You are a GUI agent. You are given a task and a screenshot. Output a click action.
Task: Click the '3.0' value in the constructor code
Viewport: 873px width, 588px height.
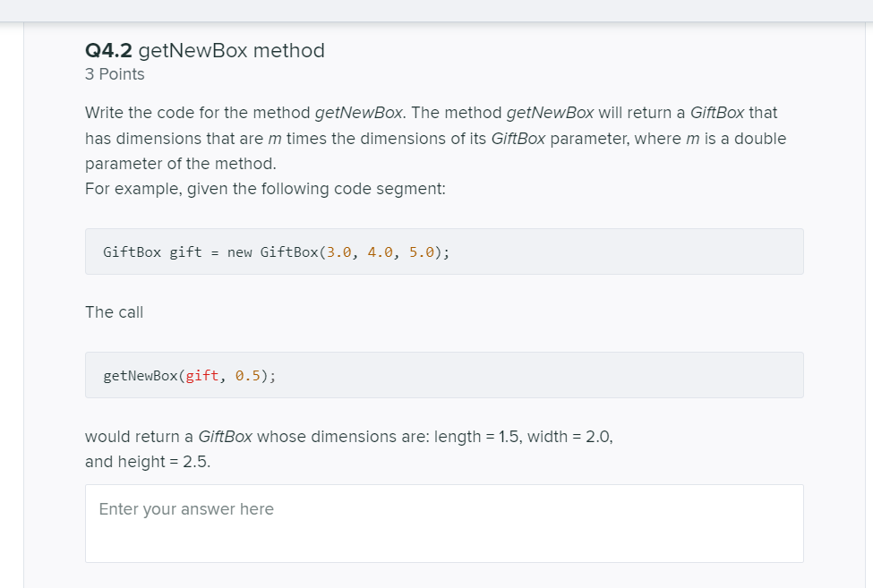pyautogui.click(x=338, y=252)
